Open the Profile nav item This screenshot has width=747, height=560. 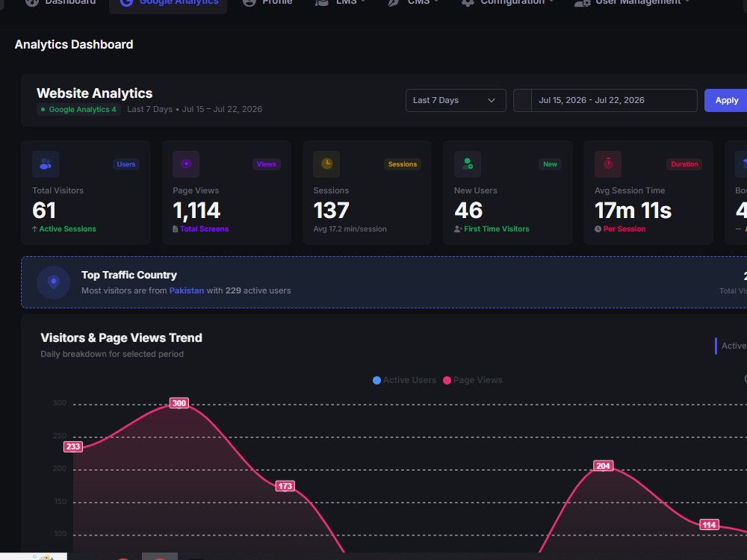click(267, 2)
